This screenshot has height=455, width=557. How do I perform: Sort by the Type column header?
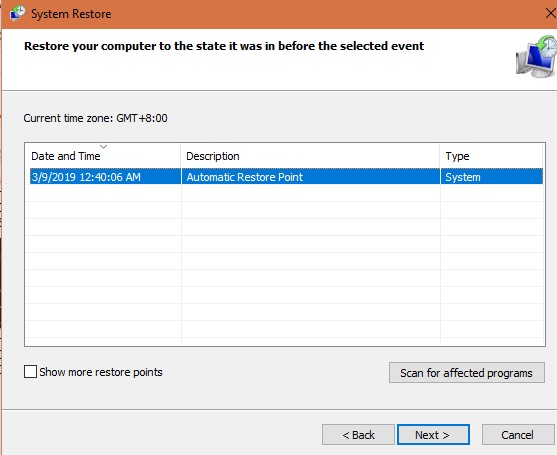[492, 156]
